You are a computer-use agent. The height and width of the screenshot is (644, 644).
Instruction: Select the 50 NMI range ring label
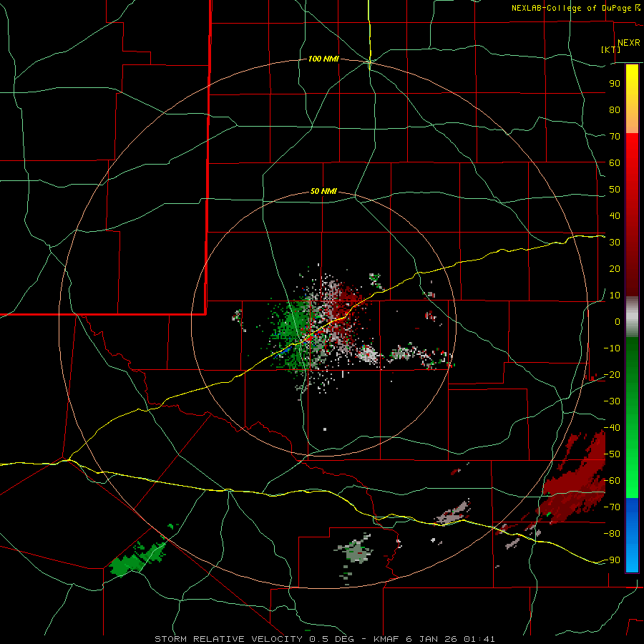pos(323,191)
